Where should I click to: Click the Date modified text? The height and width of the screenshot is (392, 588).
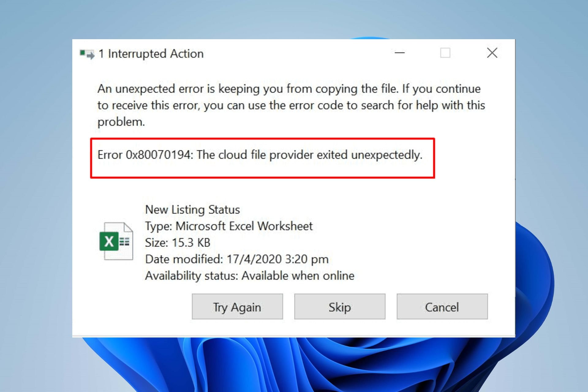click(237, 259)
